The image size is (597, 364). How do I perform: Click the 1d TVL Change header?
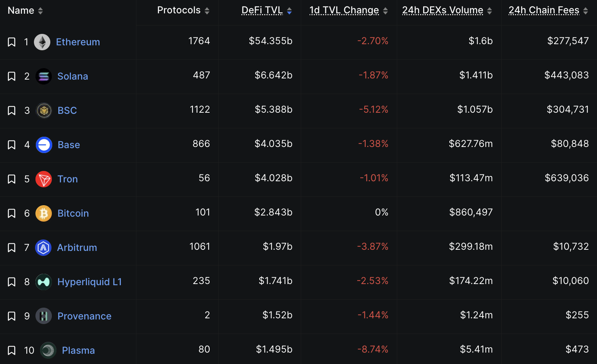344,10
